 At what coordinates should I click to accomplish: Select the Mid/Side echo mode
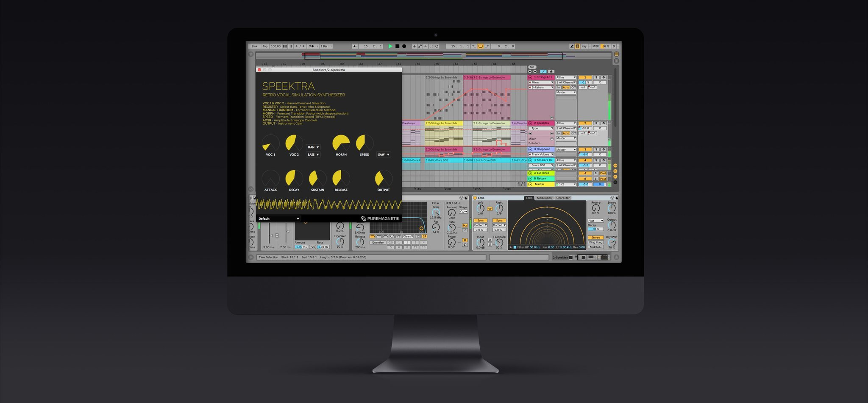(x=596, y=247)
